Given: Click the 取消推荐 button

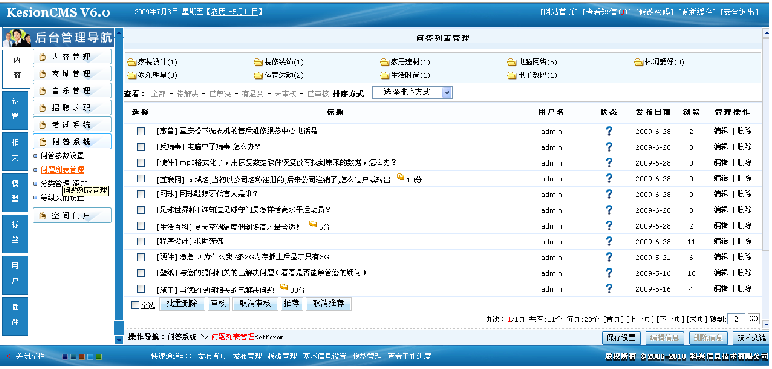Looking at the screenshot, I should [328, 304].
